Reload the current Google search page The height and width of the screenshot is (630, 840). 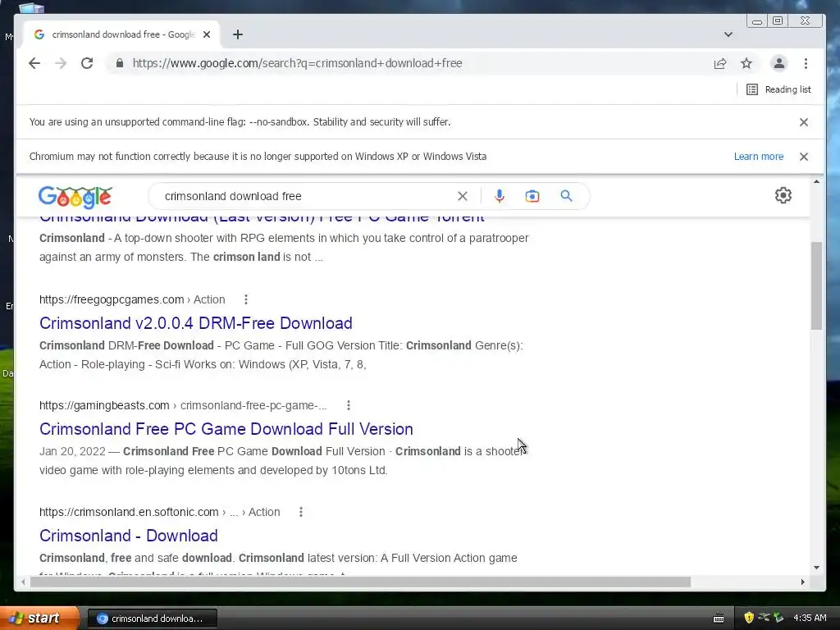[x=87, y=63]
